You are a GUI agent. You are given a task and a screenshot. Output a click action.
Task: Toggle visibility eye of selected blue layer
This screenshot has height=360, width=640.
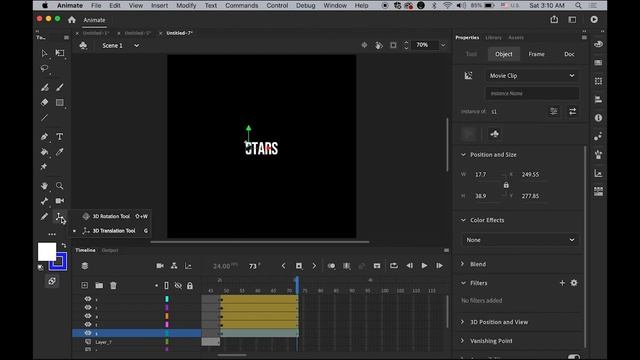88,333
